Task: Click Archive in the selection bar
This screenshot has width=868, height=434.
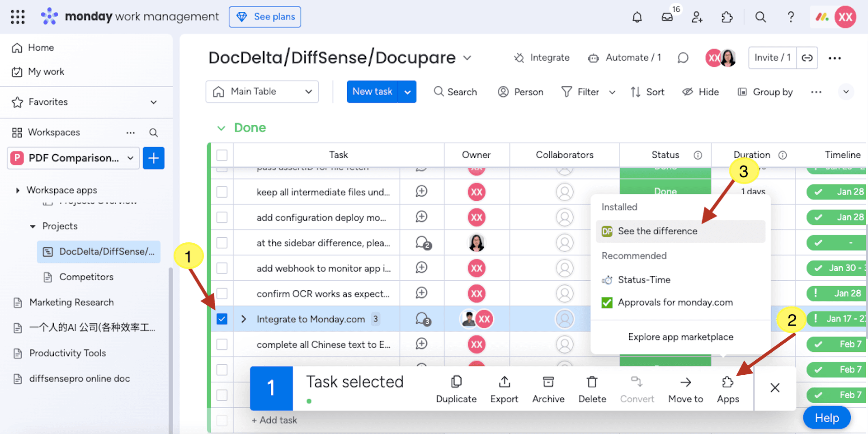Action: pyautogui.click(x=548, y=389)
